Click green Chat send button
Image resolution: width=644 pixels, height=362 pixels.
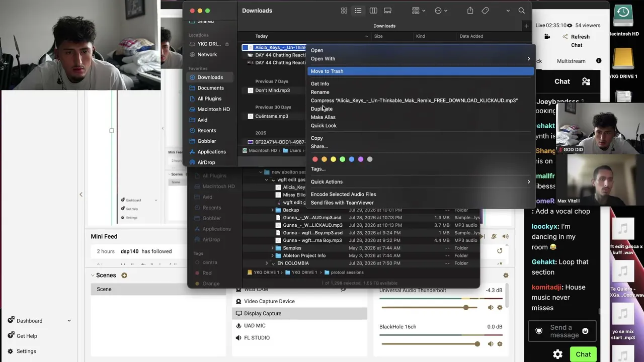coord(583,354)
